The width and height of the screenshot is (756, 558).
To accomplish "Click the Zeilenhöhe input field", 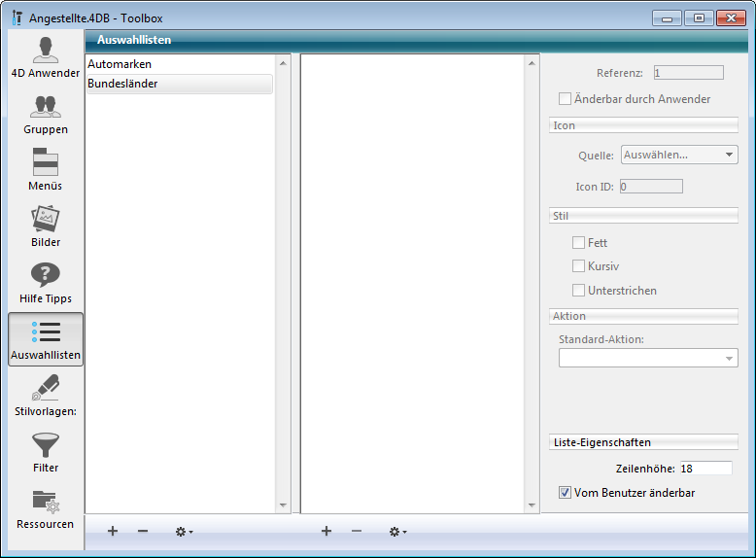I will pyautogui.click(x=704, y=469).
